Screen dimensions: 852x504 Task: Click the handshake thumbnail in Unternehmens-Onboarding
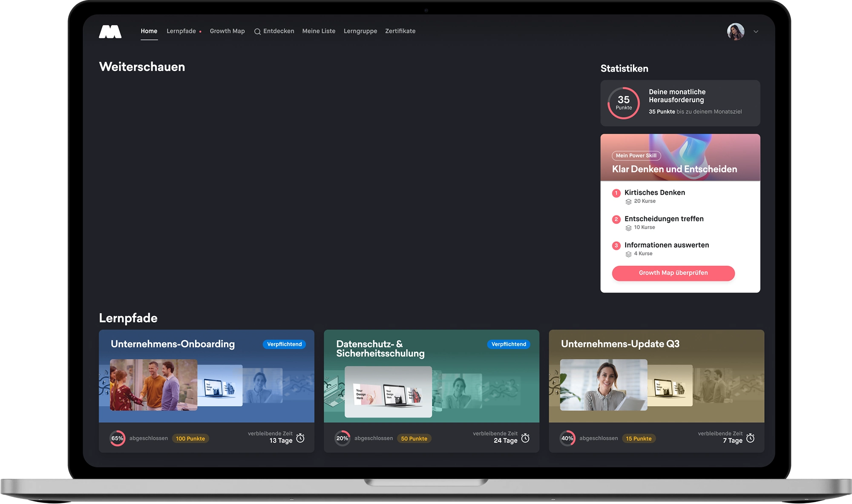(x=153, y=384)
